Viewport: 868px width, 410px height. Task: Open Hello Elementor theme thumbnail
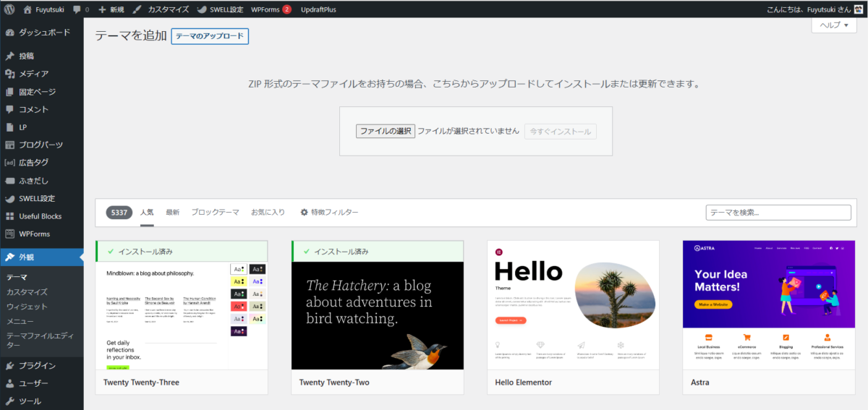tap(574, 305)
